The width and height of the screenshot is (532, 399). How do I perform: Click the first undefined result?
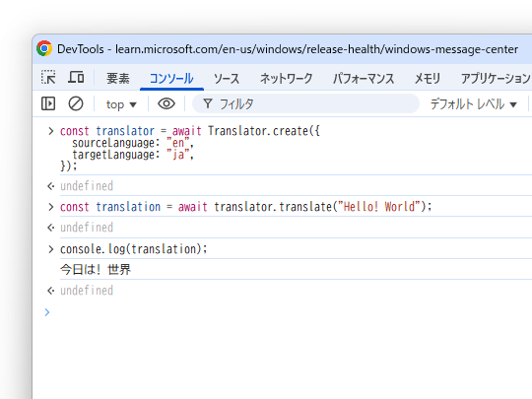(87, 186)
